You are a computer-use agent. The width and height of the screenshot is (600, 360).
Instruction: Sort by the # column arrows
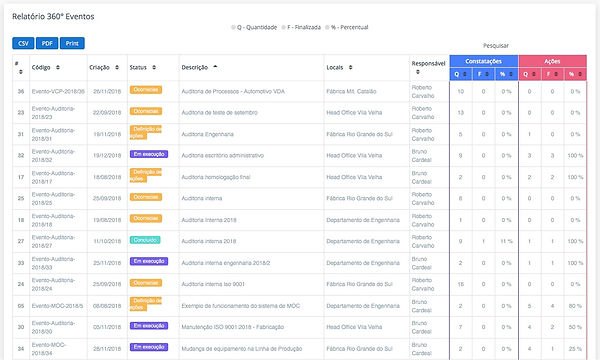pos(21,72)
